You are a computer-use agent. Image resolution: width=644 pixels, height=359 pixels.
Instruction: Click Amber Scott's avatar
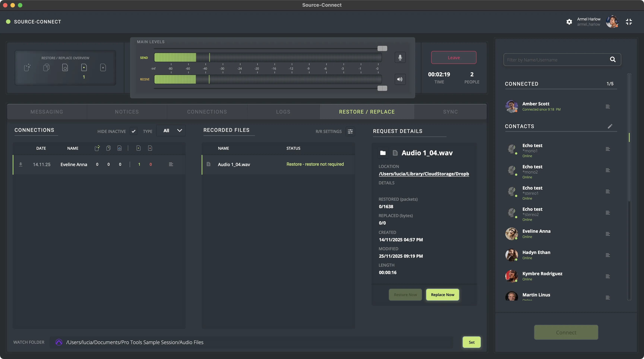(x=512, y=107)
